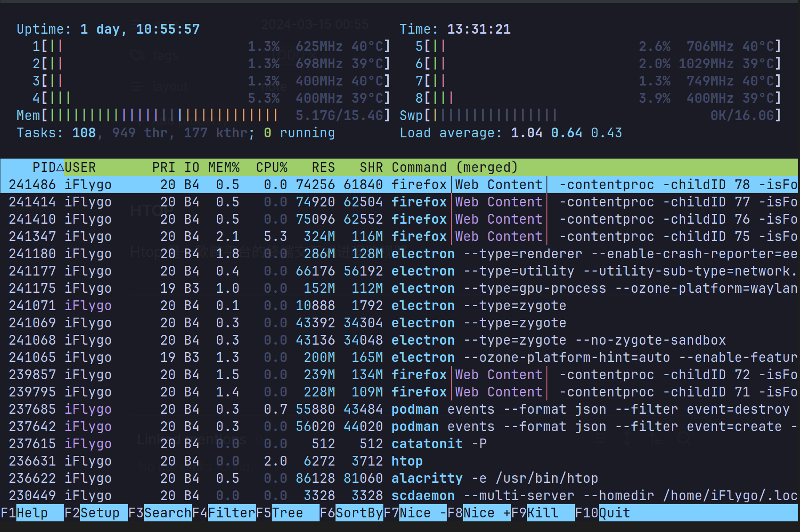Screen dimensions: 800x532
Task: Select podman event=create process PID 237642
Action: [399, 427]
